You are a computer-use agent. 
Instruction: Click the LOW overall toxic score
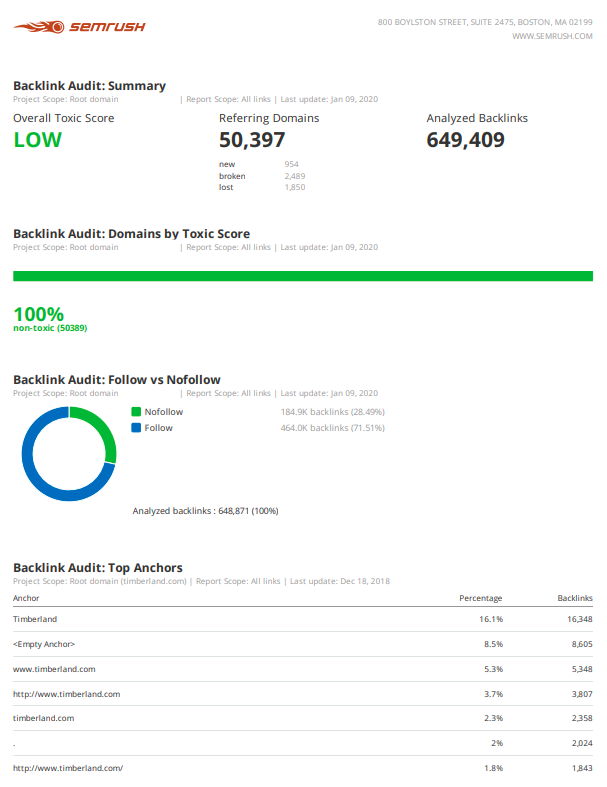tap(37, 140)
